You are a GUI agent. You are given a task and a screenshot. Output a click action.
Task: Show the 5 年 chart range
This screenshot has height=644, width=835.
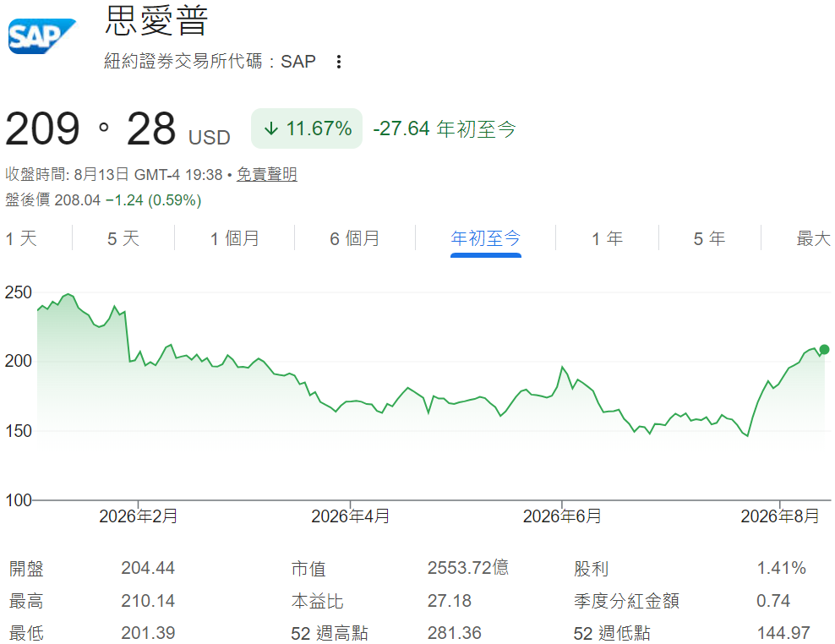pos(709,238)
